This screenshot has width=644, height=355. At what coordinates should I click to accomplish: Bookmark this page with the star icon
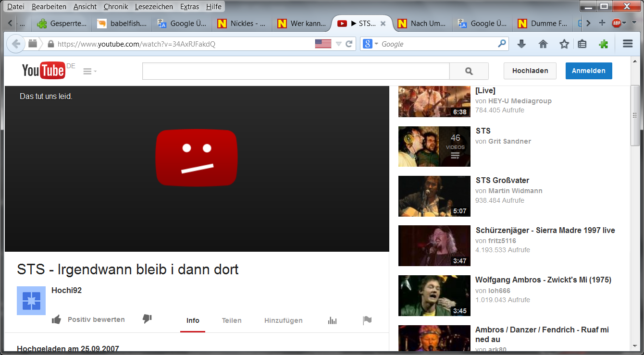(x=564, y=44)
